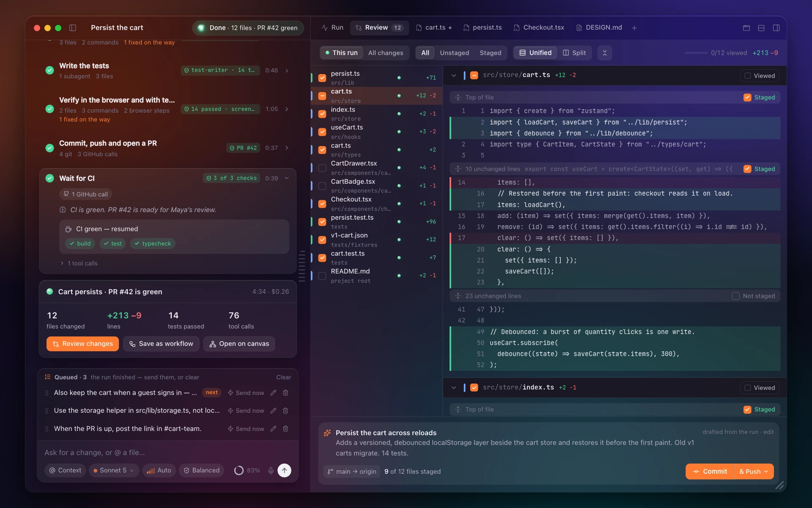This screenshot has height=508, width=812.
Task: Expand the '10 unchanged lines' hunk icon
Action: [x=458, y=169]
